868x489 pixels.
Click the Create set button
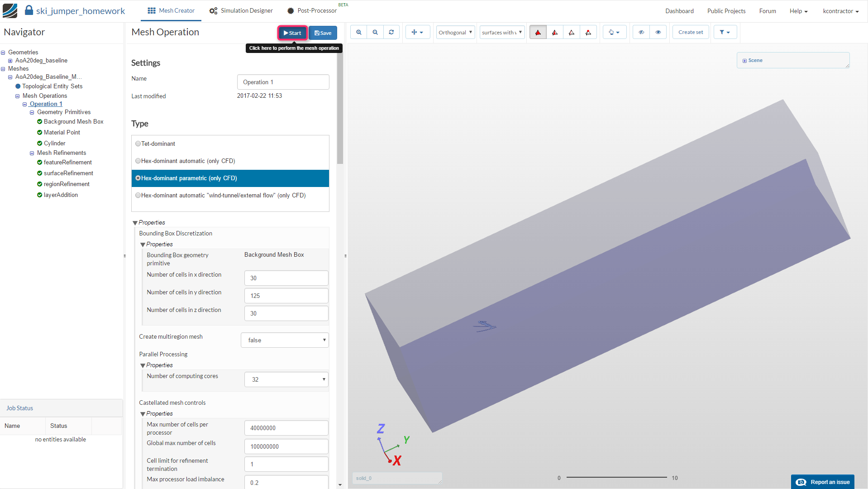(690, 32)
